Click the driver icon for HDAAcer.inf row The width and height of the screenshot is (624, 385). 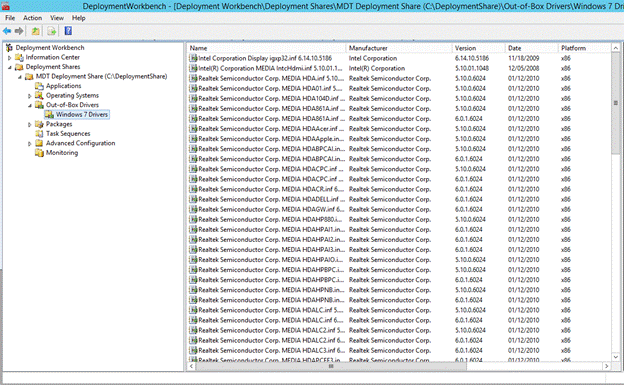193,129
